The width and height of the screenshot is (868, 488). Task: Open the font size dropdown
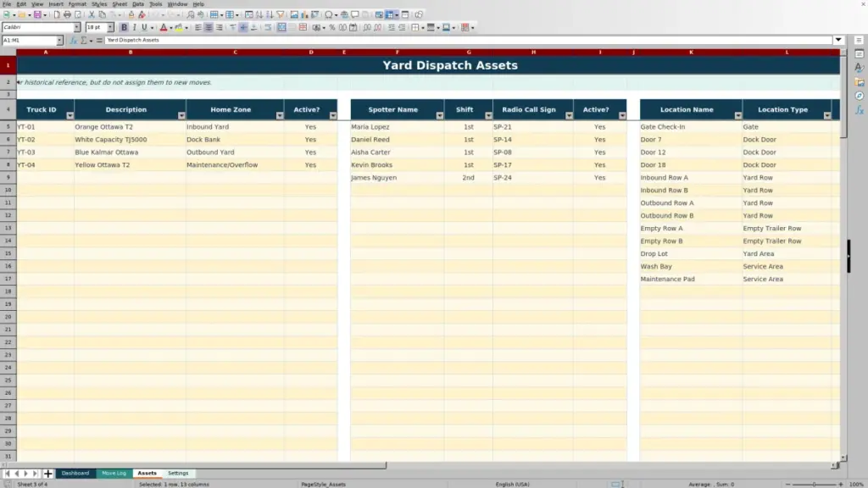110,27
